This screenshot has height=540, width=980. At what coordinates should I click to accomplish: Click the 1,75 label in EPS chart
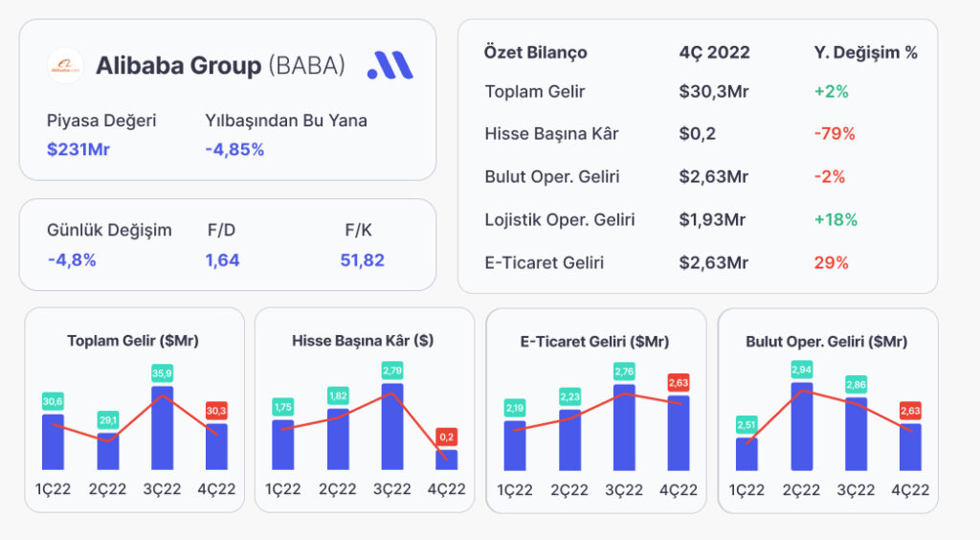click(x=282, y=407)
